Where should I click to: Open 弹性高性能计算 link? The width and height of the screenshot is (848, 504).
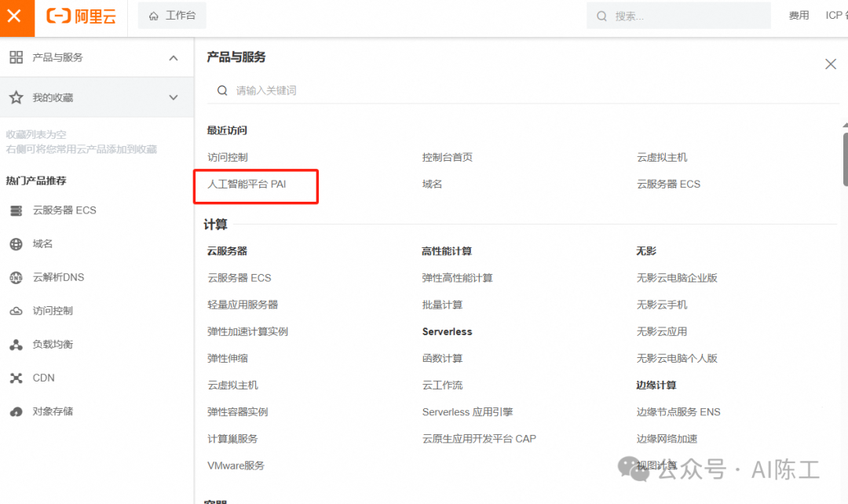pos(458,278)
